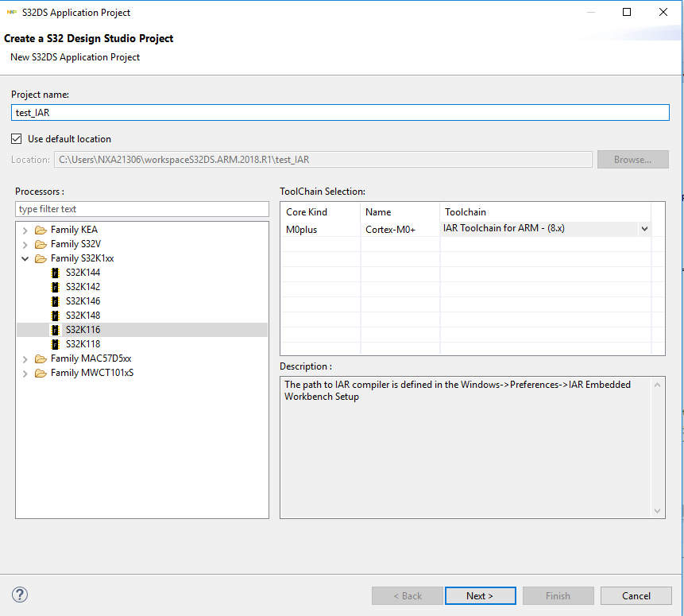The width and height of the screenshot is (684, 616).
Task: Expand the Family S32V tree node
Action: 25,245
